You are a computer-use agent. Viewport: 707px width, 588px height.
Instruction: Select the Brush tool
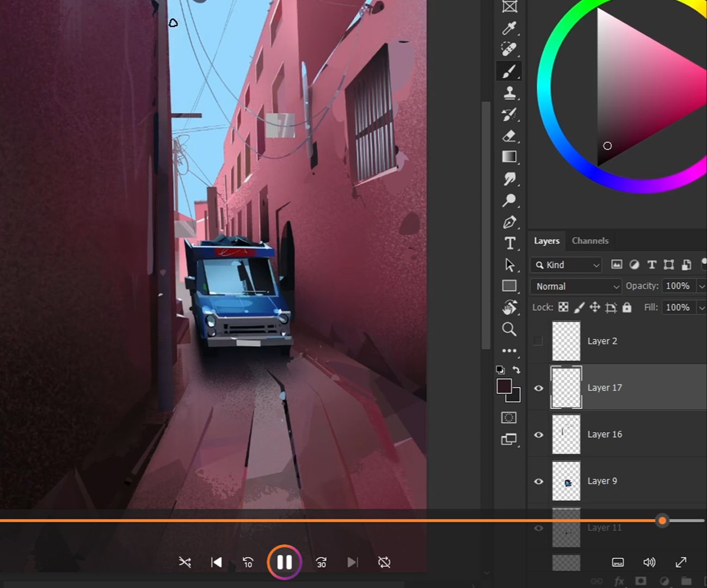pyautogui.click(x=509, y=71)
